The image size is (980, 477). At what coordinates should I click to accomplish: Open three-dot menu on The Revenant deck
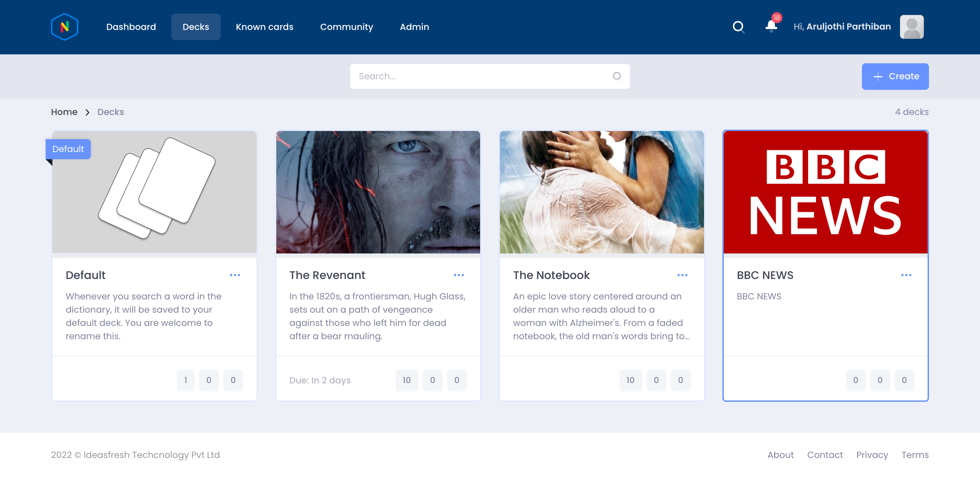458,275
